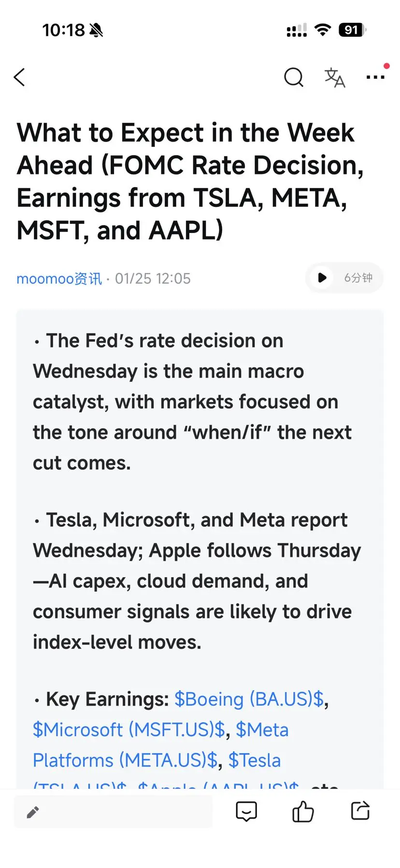Tap the pencil write-comment icon
Screen dimensions: 400x868
coord(33,812)
